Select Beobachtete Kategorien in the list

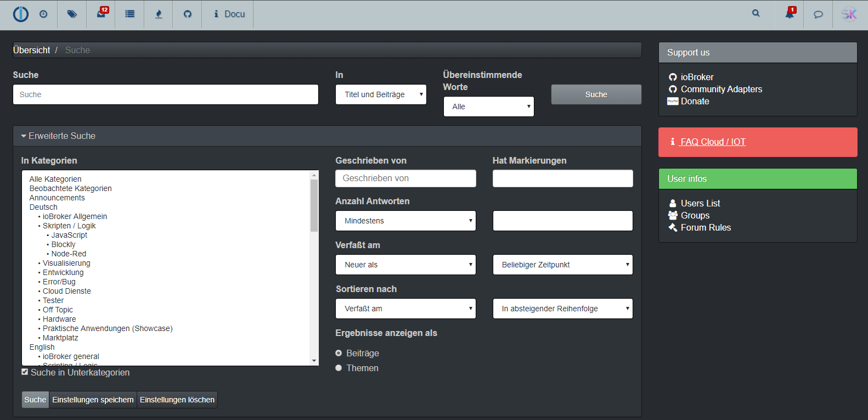click(x=70, y=188)
